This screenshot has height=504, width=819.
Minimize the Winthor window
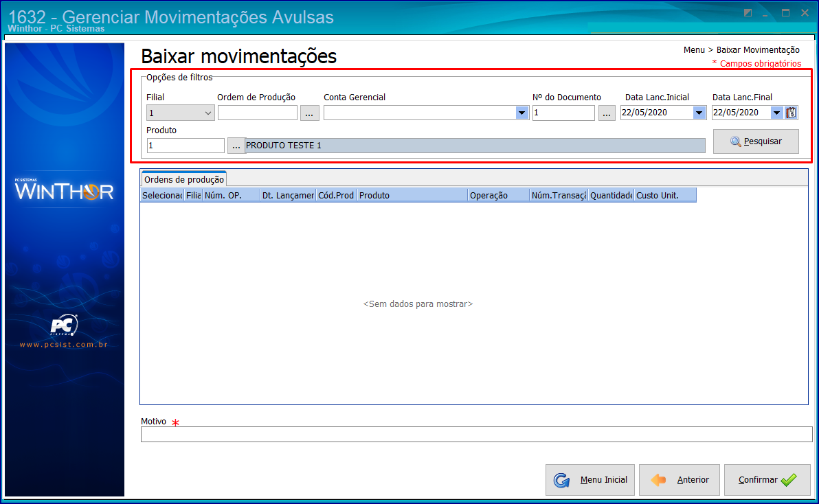(765, 14)
